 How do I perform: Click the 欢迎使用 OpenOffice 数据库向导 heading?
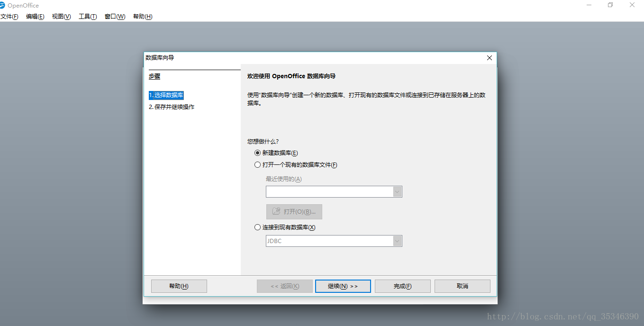click(x=291, y=76)
